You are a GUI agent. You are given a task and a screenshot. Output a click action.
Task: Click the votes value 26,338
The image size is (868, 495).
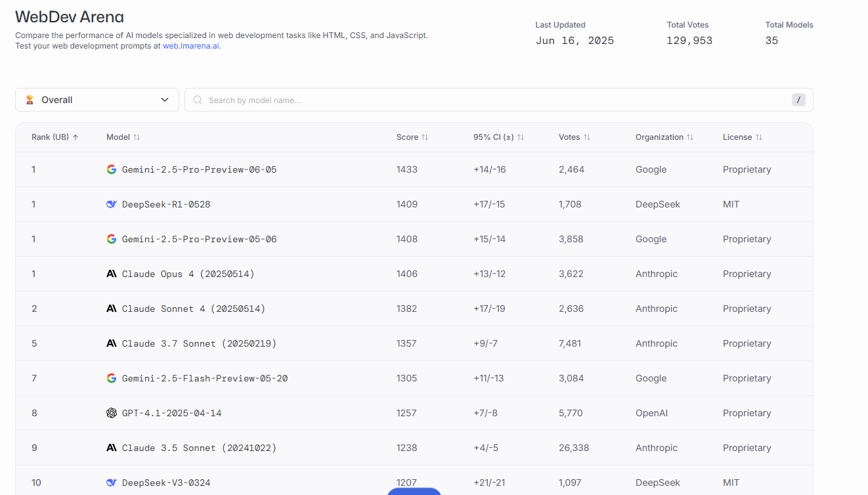[x=574, y=448]
